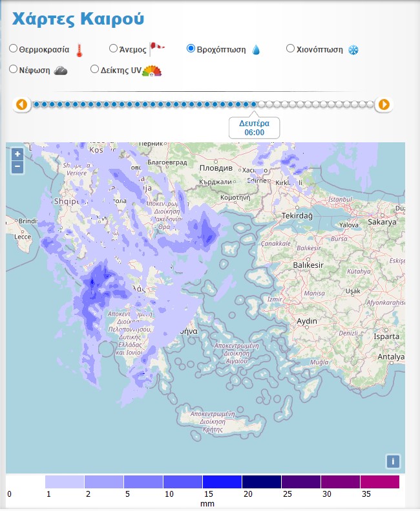
Task: Click the thermometer icon next to Θερμοκρασία
Action: point(79,50)
